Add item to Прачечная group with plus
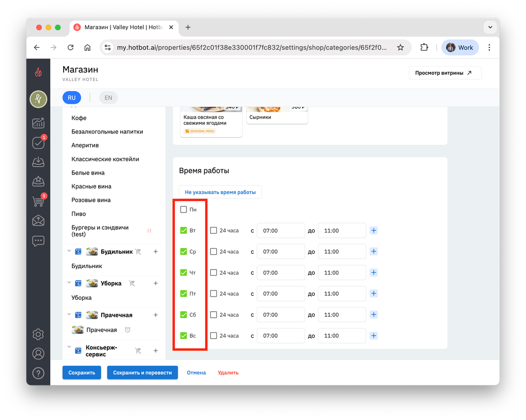The image size is (526, 420). tap(156, 315)
